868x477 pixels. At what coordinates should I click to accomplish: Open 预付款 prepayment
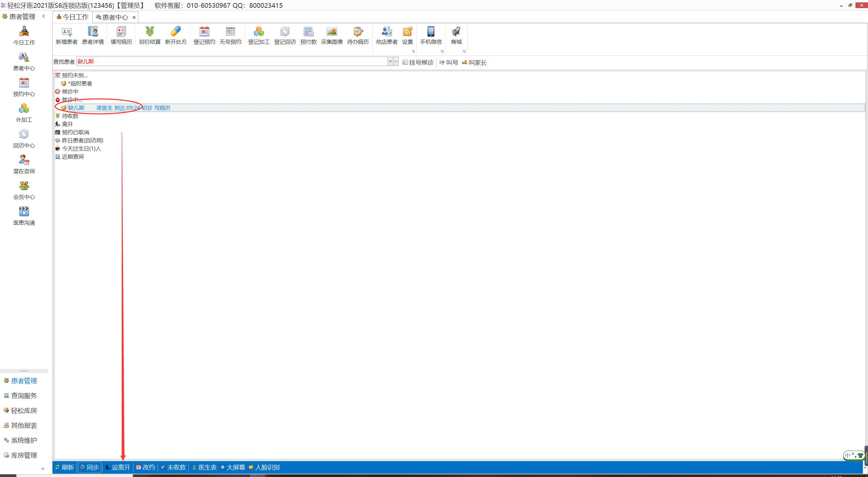(308, 36)
